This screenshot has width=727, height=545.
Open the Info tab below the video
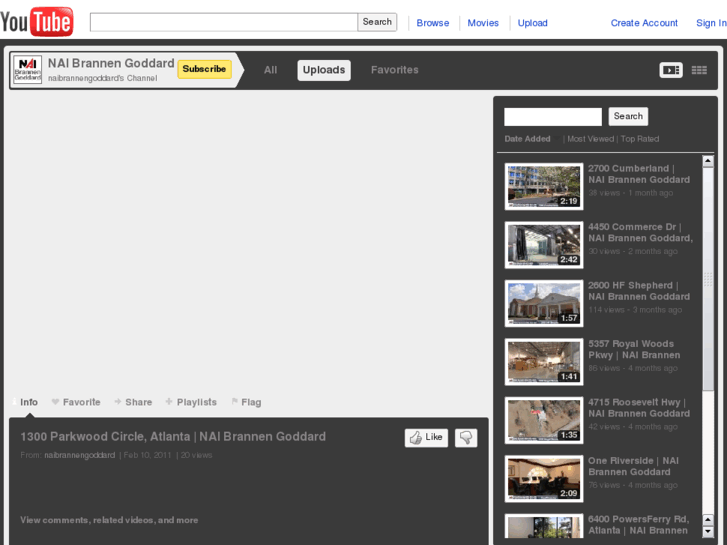26,402
